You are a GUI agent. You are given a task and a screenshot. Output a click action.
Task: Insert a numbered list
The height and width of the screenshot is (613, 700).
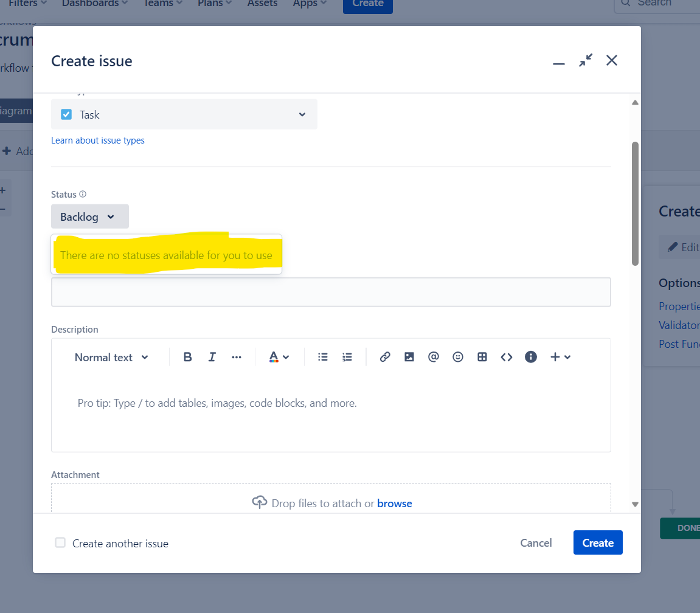(x=347, y=357)
